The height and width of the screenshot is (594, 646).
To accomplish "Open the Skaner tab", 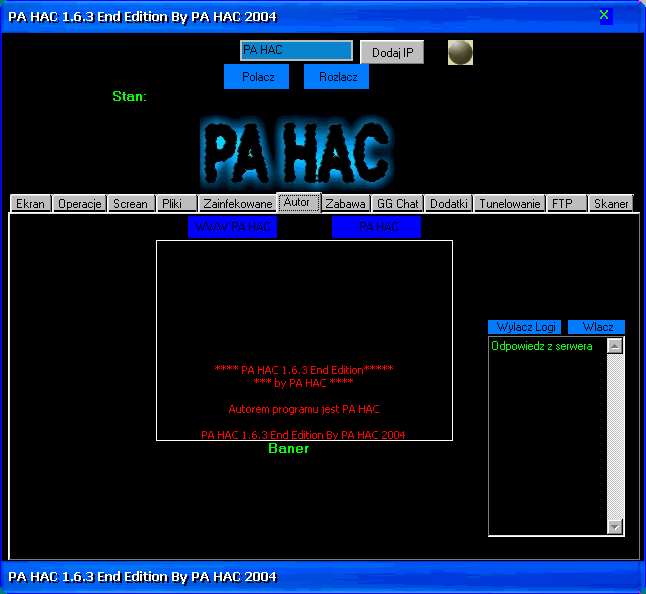I will (x=611, y=203).
